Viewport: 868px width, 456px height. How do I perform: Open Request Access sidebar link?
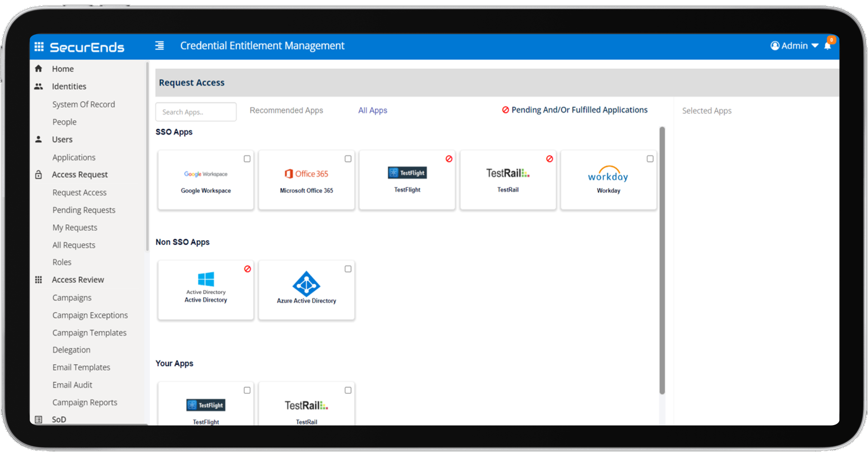(x=79, y=193)
